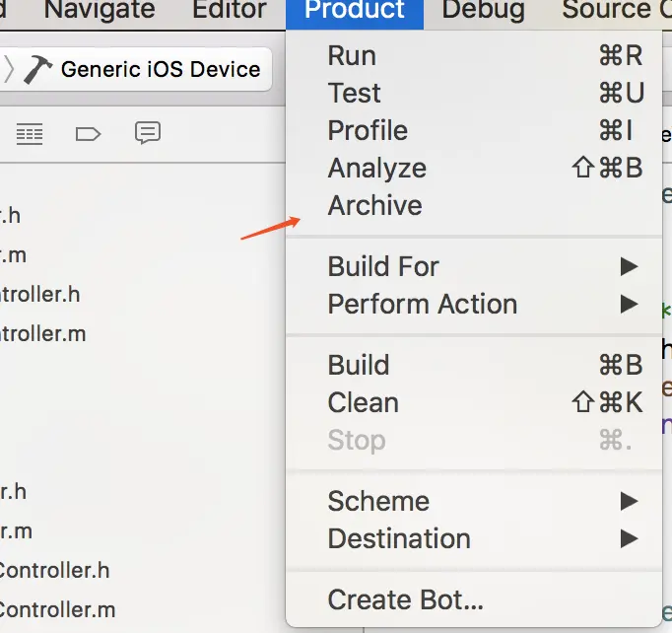Expand the Scheme submenu
This screenshot has height=633, width=672.
point(474,501)
